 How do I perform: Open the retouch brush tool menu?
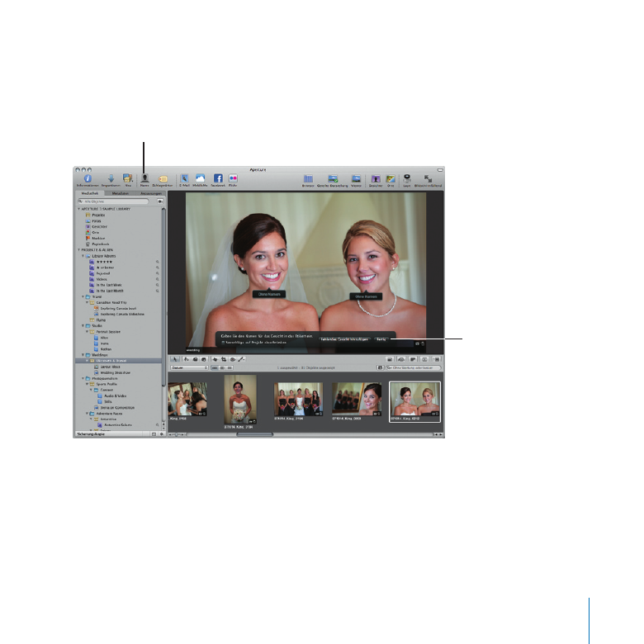[241, 359]
